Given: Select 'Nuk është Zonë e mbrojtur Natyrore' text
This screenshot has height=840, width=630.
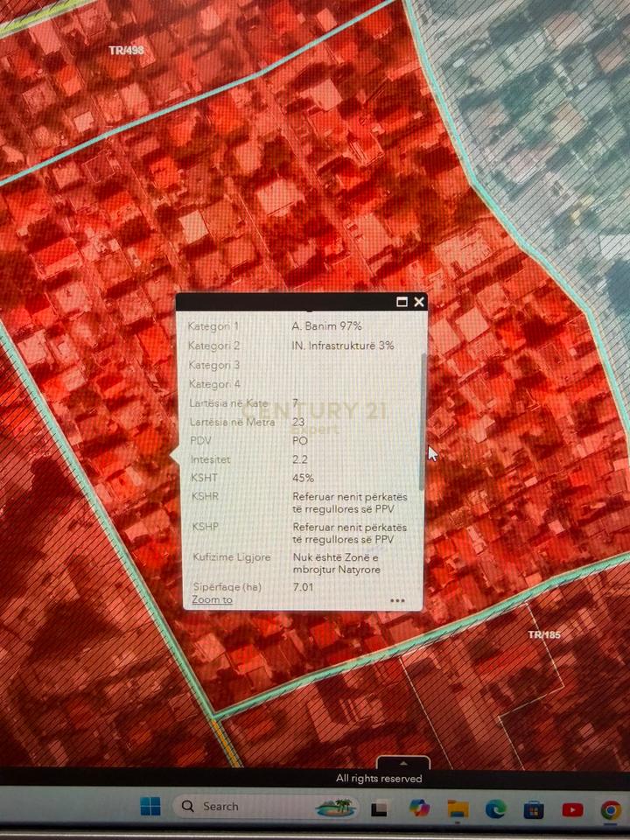Looking at the screenshot, I should (x=336, y=563).
